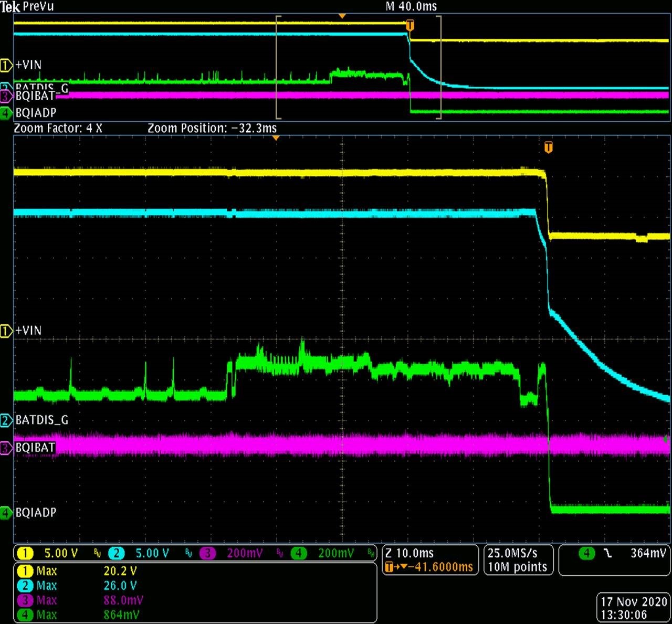This screenshot has width=672, height=624.
Task: Select channel 3 BQIBAT marker in zoom view
Action: pos(6,448)
